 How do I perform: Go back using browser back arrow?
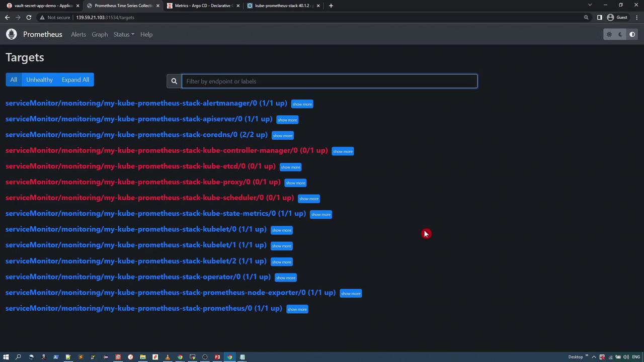[7, 18]
